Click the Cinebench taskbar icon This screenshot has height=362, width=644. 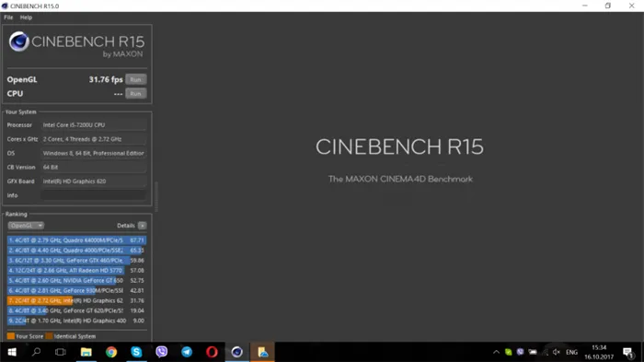pos(237,352)
